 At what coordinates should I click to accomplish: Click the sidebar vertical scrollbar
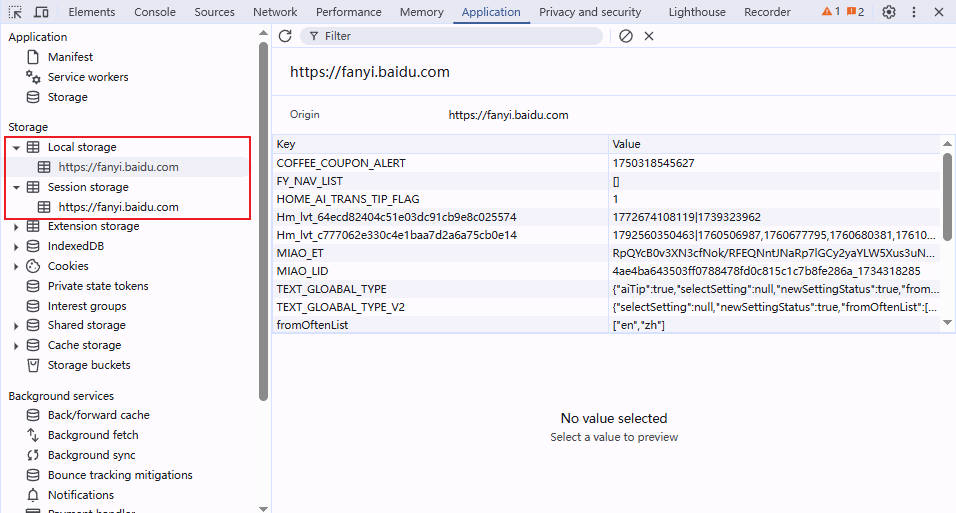264,220
